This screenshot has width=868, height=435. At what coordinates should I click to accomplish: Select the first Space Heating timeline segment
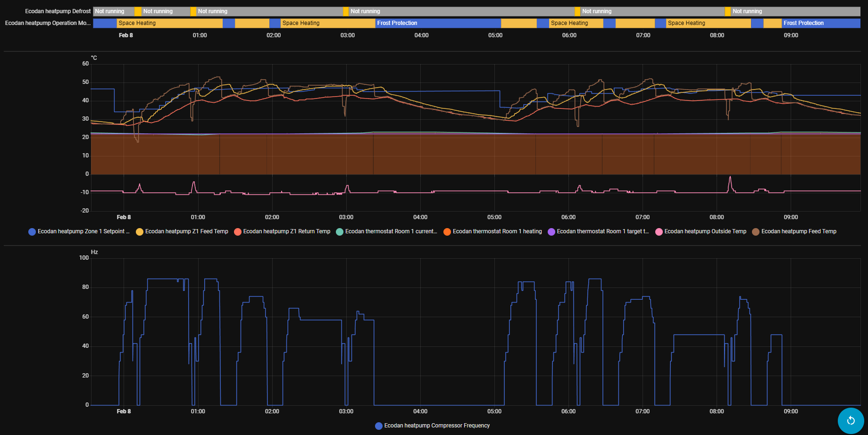tap(169, 23)
